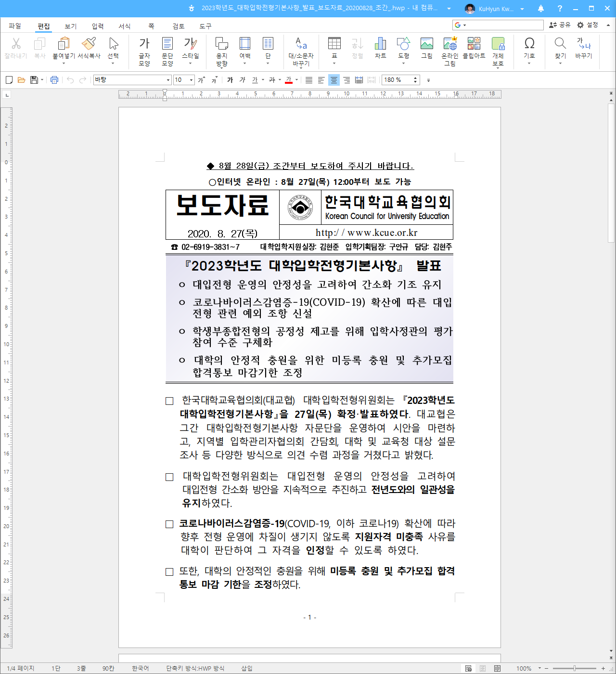616x674 pixels.
Task: Adjust the 180 % line spacing stepper
Action: point(416,80)
